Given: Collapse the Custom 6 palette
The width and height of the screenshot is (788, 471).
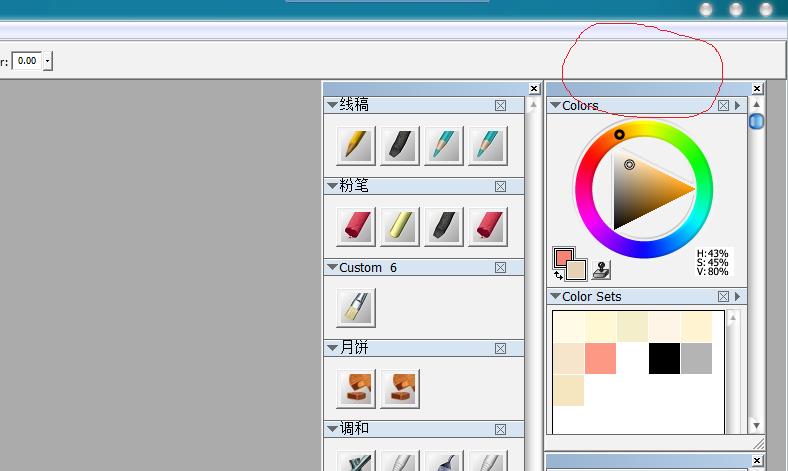Looking at the screenshot, I should (x=332, y=267).
